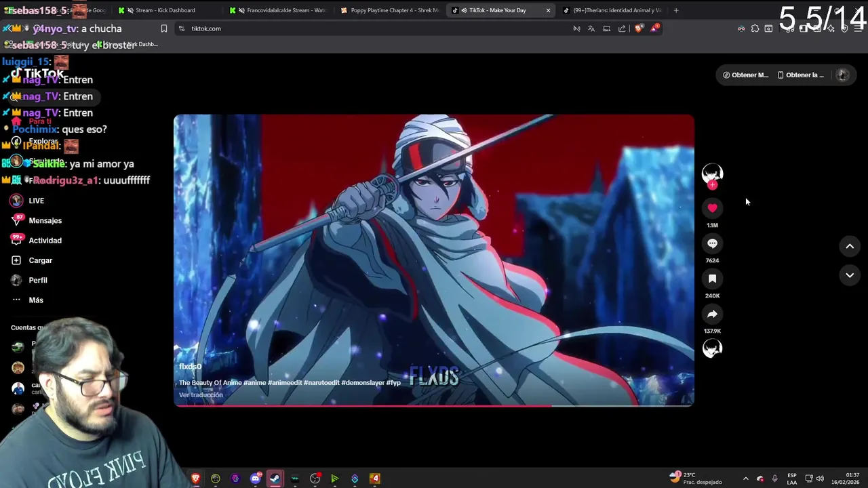Open the 23°C weather widget

pyautogui.click(x=696, y=479)
